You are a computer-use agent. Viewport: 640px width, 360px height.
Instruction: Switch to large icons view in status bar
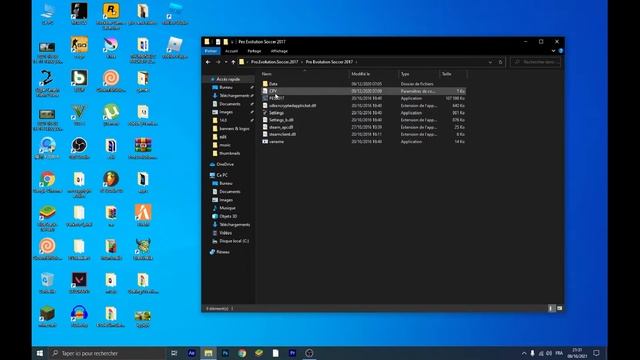tap(560, 308)
